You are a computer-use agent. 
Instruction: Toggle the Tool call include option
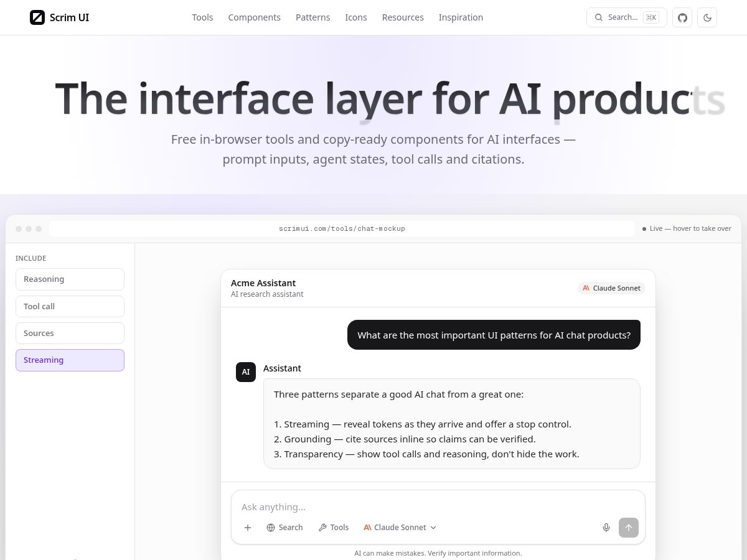pos(70,306)
